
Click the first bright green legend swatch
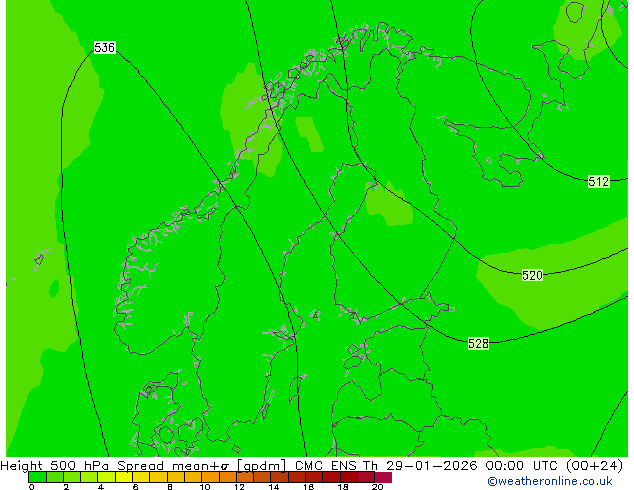click(x=37, y=477)
